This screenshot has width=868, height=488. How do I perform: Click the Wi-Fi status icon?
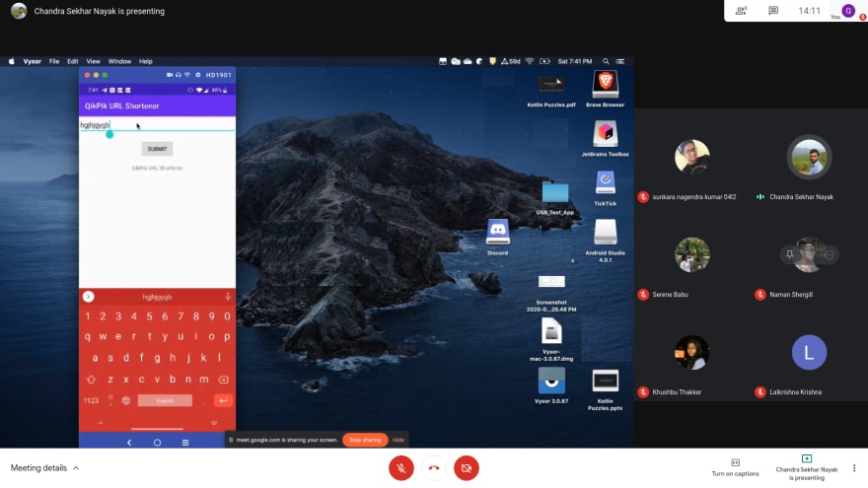click(x=530, y=61)
